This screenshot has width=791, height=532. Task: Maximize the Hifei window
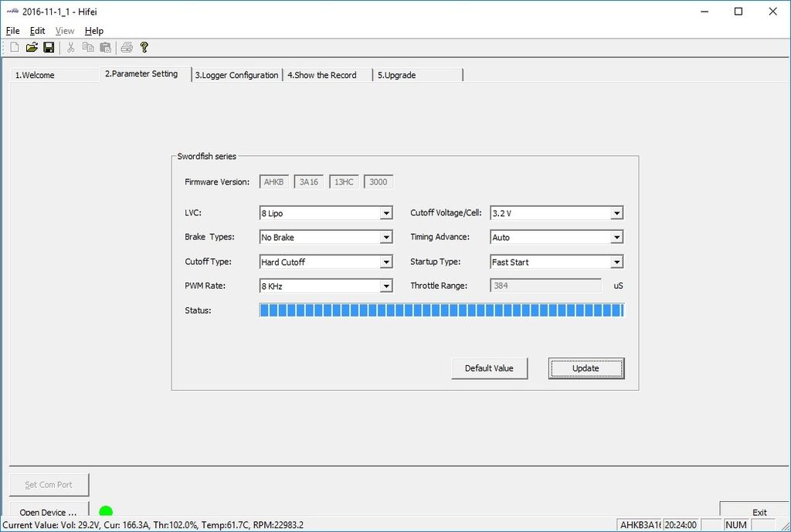pyautogui.click(x=738, y=12)
